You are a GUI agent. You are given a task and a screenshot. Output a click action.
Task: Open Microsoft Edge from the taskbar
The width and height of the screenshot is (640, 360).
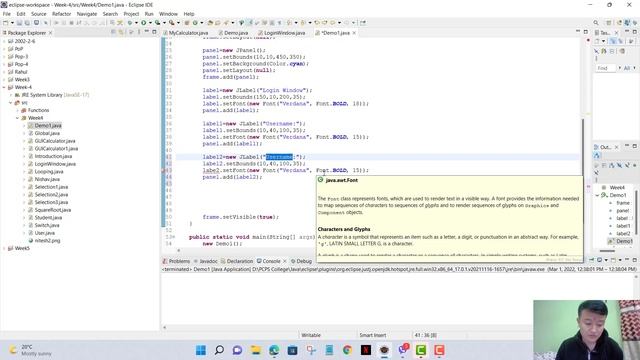click(274, 350)
